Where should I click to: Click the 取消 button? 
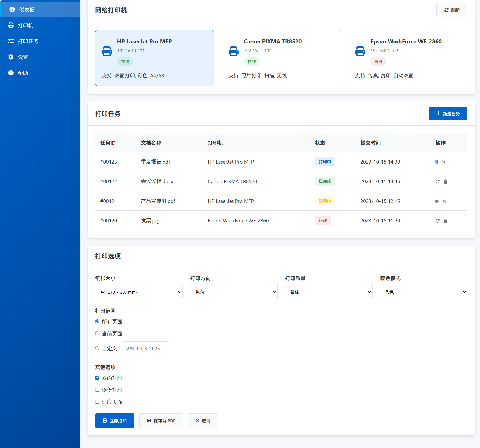coord(203,421)
